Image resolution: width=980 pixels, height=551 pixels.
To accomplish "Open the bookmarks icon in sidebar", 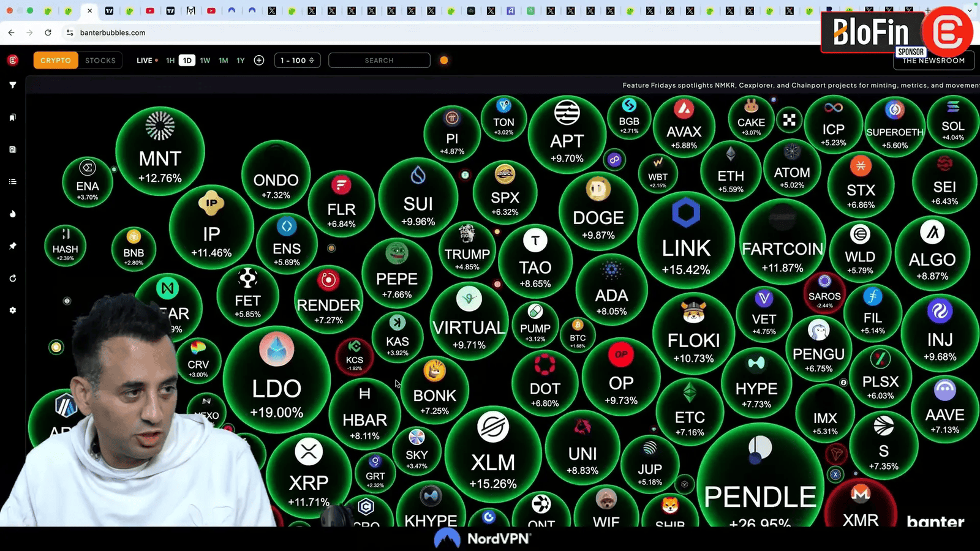I will click(12, 118).
